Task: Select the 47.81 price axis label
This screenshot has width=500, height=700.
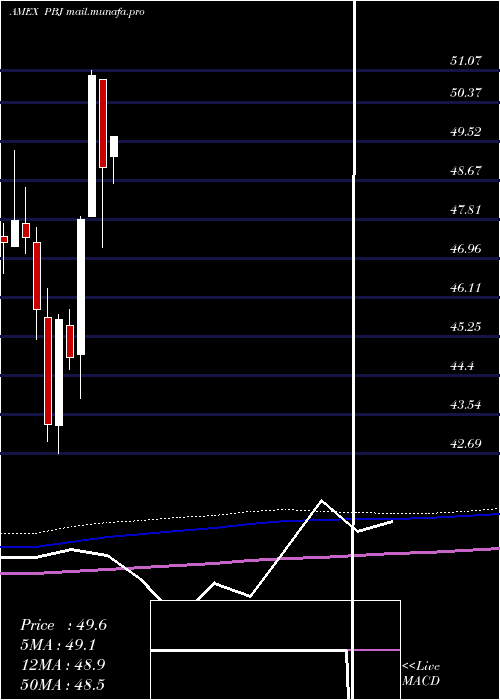Action: tap(466, 209)
